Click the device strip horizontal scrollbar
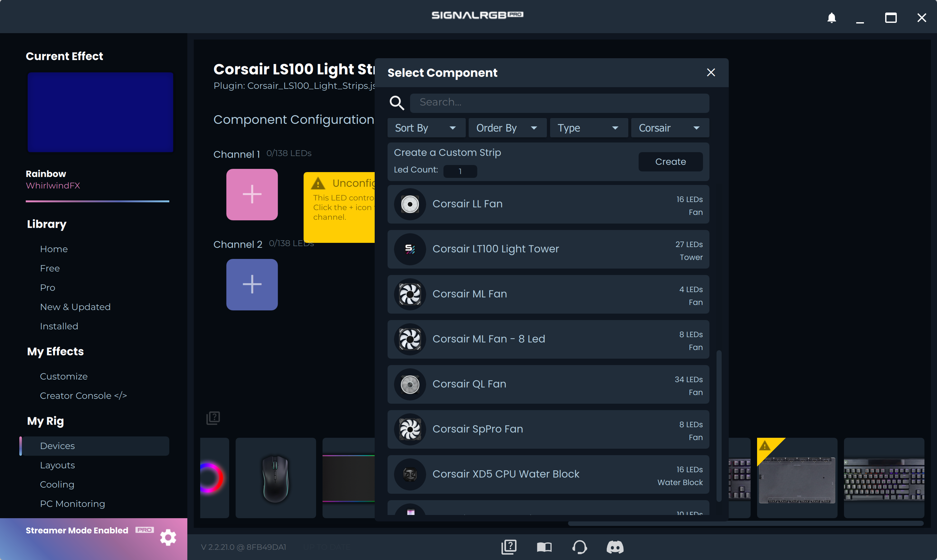This screenshot has height=560, width=937. [x=745, y=523]
